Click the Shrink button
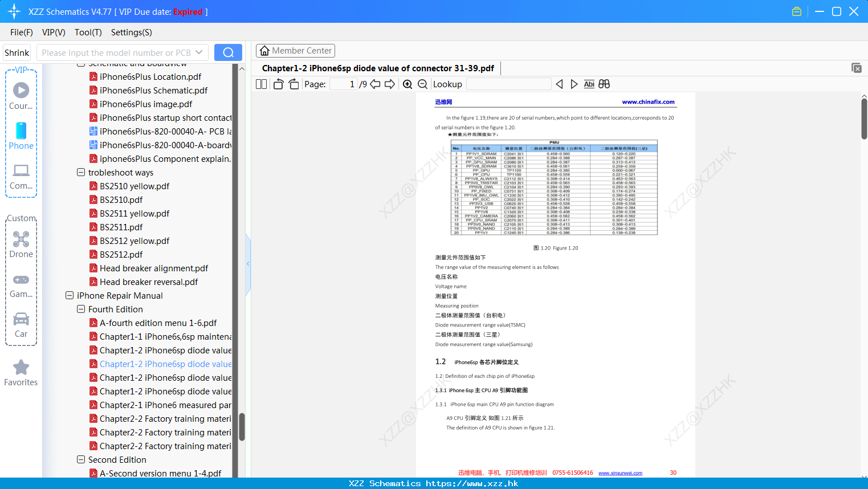The width and height of the screenshot is (868, 489). (x=17, y=52)
